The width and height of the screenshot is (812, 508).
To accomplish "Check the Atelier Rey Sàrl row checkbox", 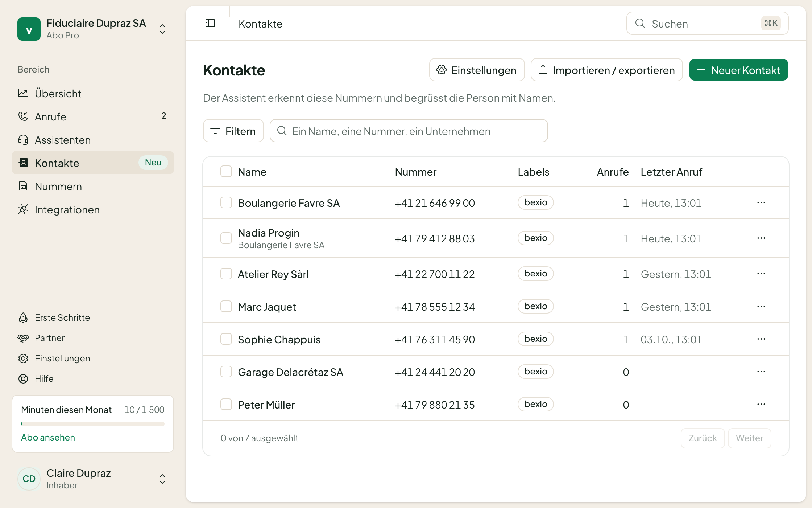I will click(226, 274).
